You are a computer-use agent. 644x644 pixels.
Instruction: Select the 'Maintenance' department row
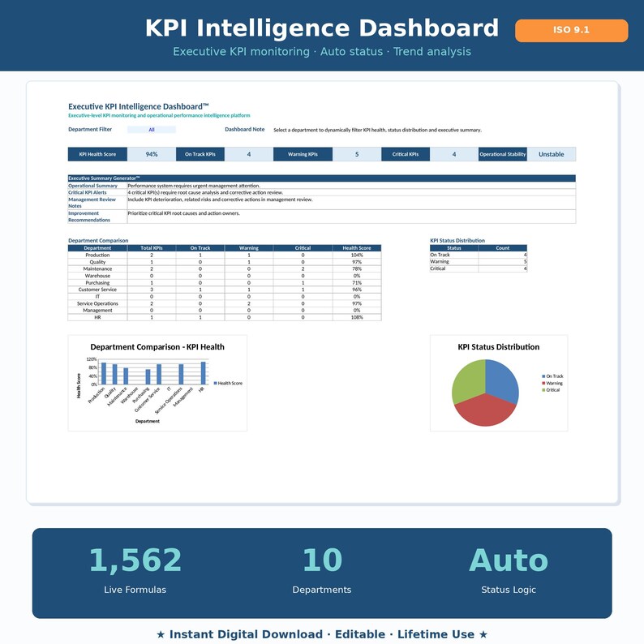(x=224, y=269)
